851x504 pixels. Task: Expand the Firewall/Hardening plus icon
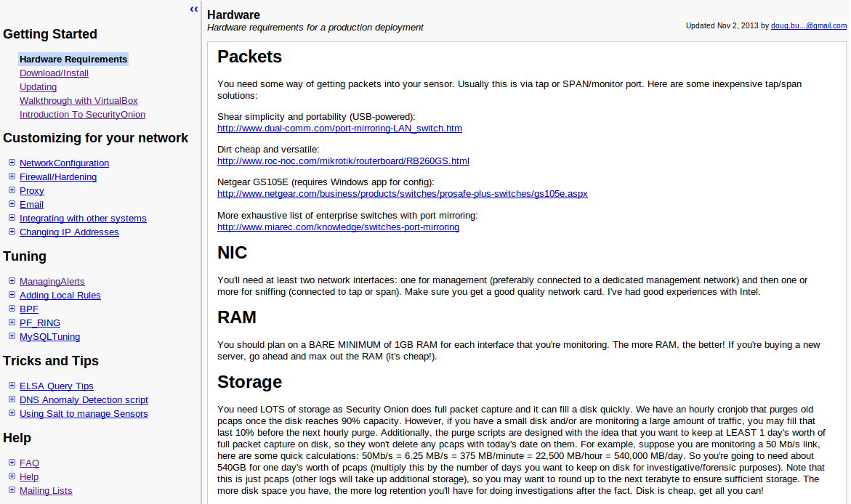coord(12,176)
